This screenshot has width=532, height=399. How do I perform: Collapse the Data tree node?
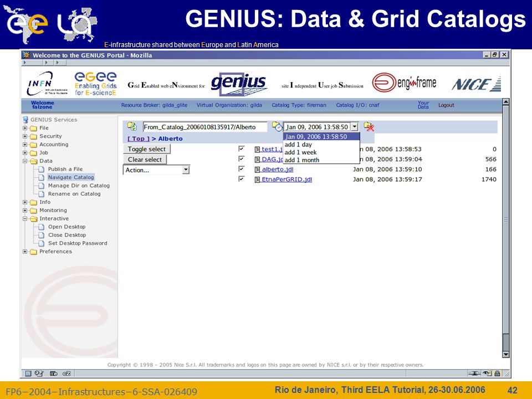click(25, 161)
